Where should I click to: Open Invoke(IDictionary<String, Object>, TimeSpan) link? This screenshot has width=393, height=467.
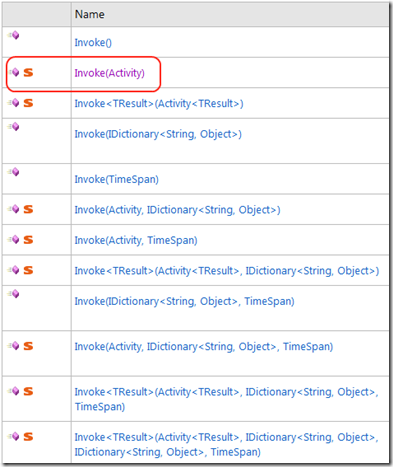(184, 301)
